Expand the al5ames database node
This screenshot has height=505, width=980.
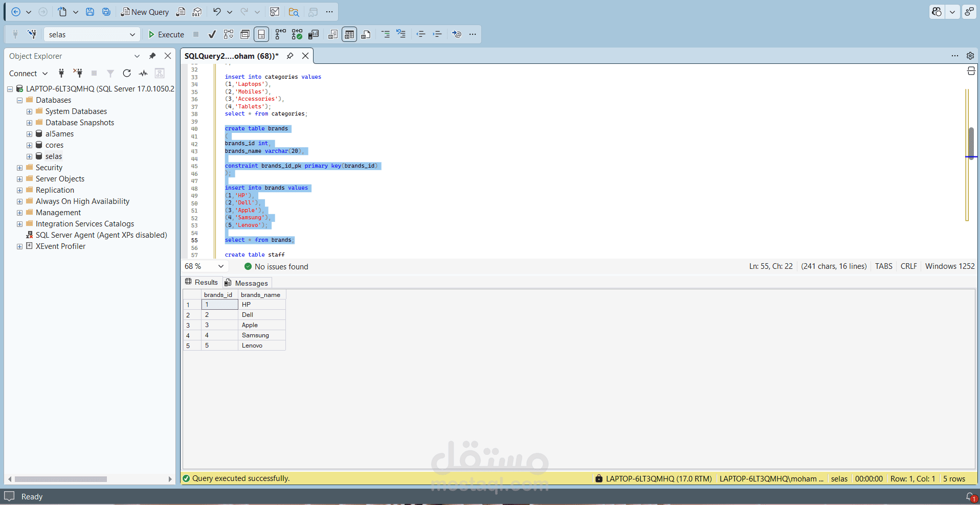tap(29, 134)
